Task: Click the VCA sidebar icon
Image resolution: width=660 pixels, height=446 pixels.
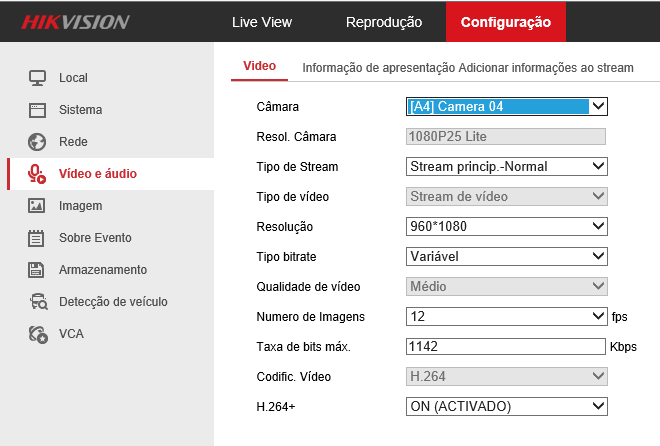Action: point(37,334)
